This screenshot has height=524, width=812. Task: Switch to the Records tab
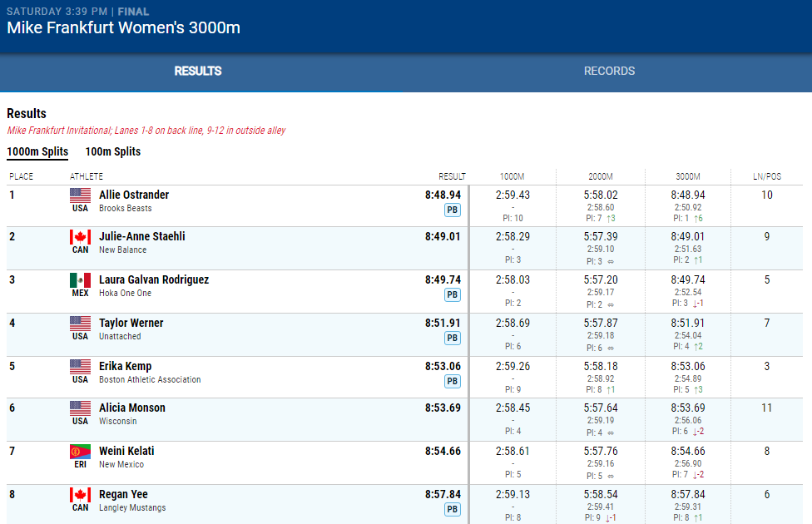point(609,72)
